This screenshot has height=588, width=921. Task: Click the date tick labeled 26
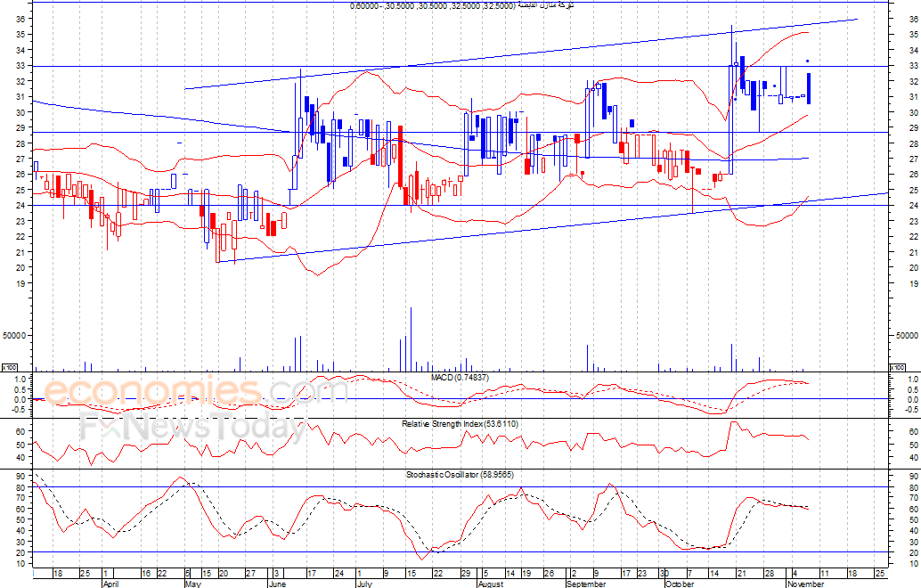[549, 574]
